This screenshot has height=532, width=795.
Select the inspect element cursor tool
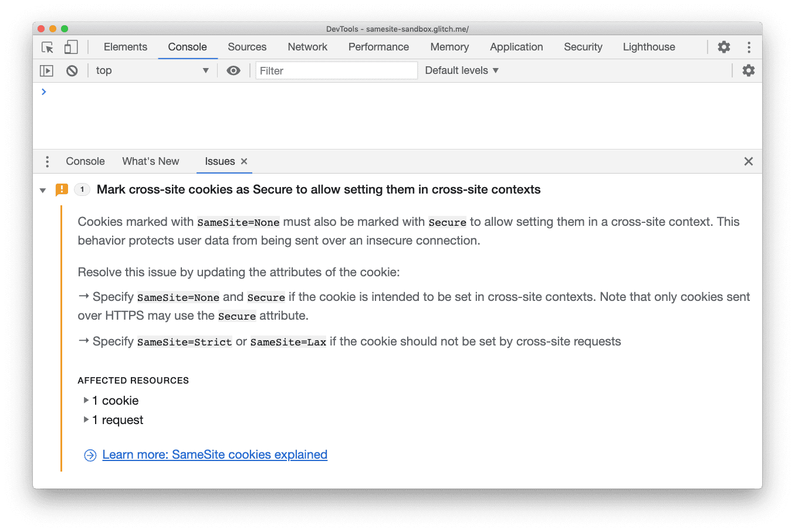coord(46,46)
